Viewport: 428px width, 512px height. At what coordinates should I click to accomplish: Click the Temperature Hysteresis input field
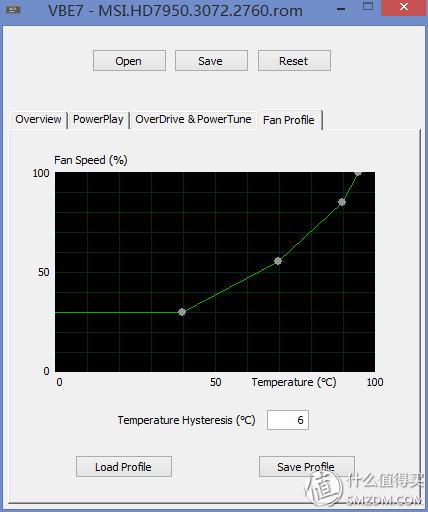coord(288,420)
